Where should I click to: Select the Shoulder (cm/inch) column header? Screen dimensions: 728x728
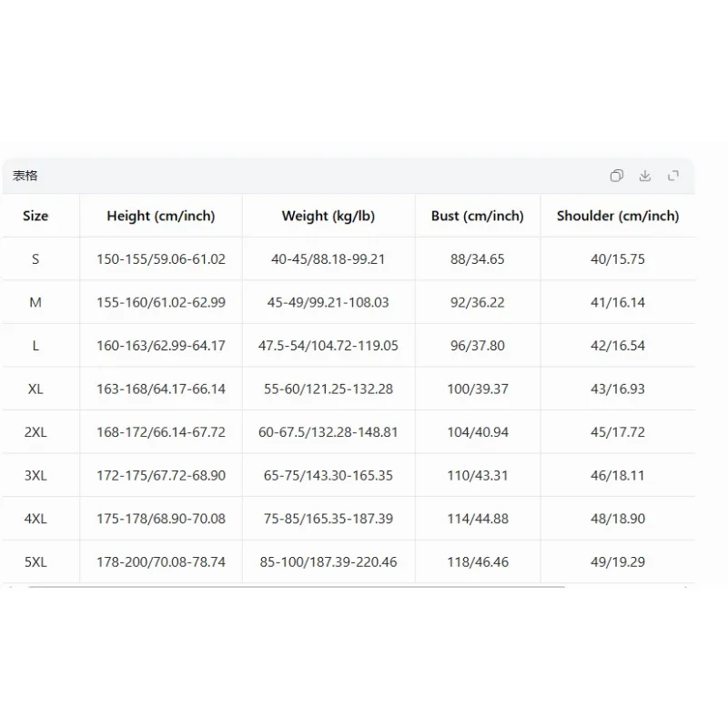coord(618,216)
